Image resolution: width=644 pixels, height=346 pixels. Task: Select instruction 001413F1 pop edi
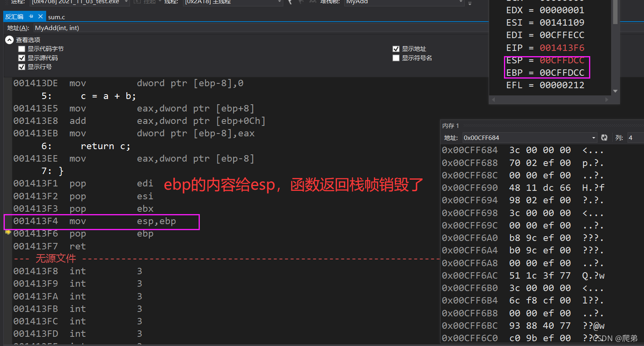click(83, 184)
